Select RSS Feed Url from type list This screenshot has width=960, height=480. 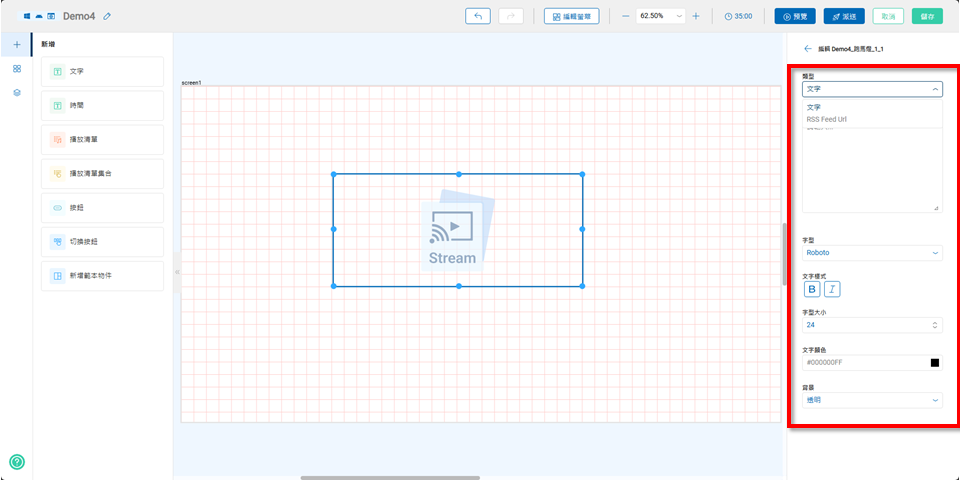826,119
